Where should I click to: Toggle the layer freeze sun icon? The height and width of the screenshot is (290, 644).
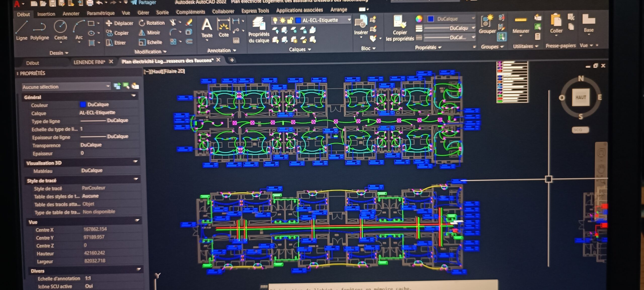[283, 20]
